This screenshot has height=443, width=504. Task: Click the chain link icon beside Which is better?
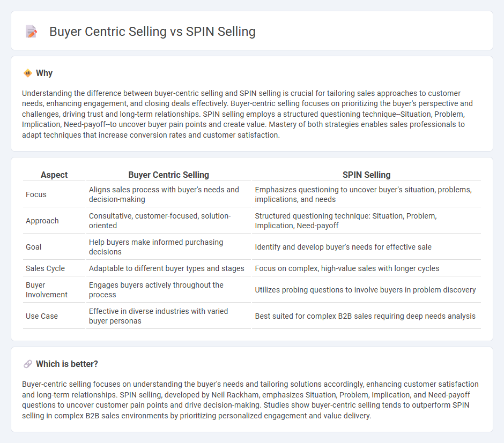click(x=28, y=364)
